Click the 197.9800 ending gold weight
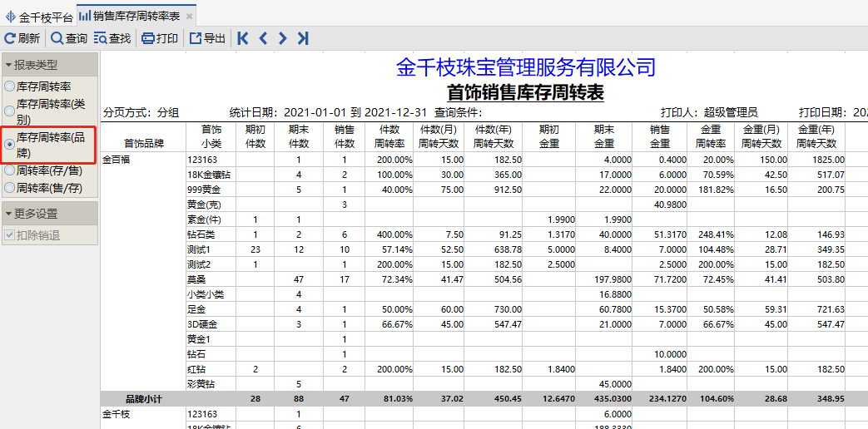Image resolution: width=868 pixels, height=429 pixels. [x=613, y=279]
